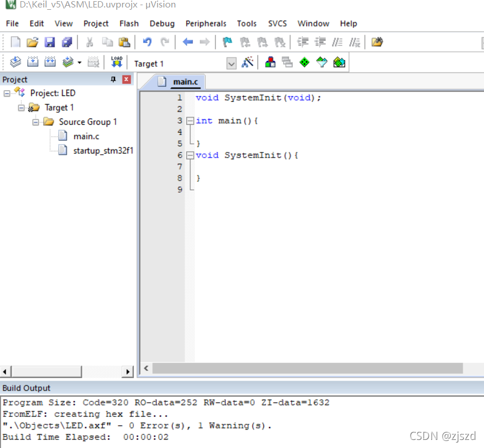Viewport: 484px width, 448px height.
Task: Click the Open file folder icon
Action: click(x=32, y=42)
